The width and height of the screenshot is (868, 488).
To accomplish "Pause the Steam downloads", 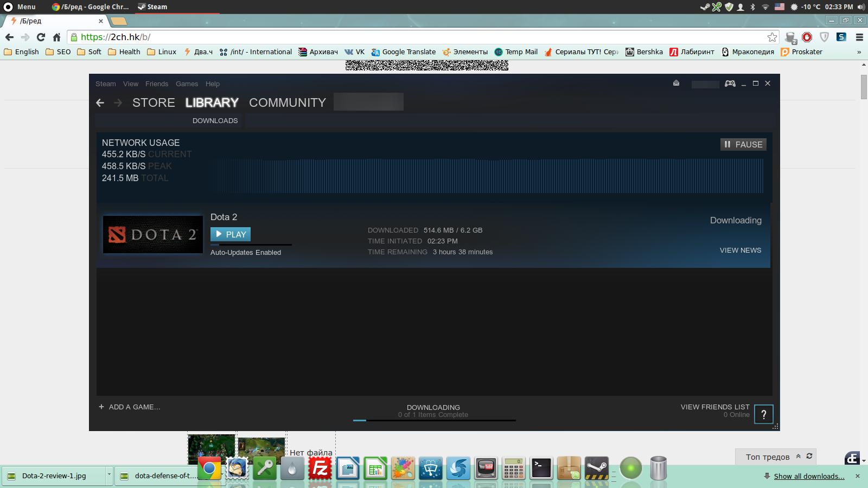I will click(743, 144).
